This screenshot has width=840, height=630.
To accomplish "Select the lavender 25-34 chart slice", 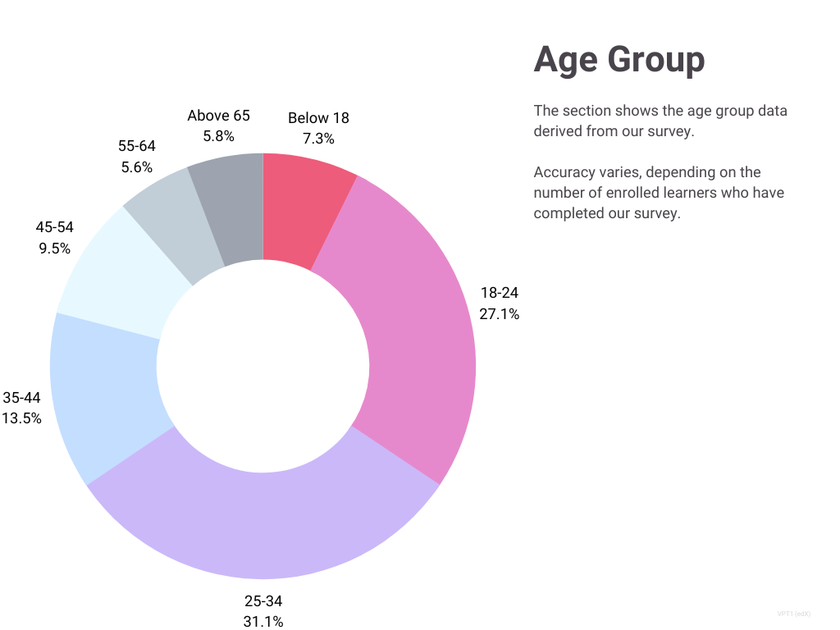I will point(261,525).
